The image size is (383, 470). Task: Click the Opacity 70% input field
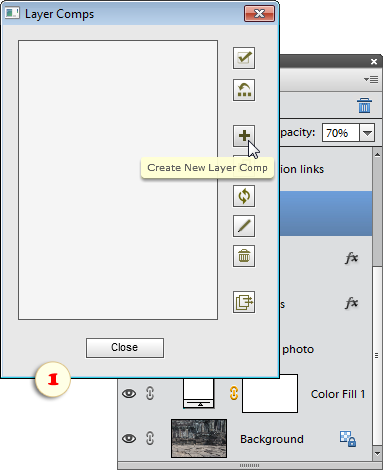341,133
